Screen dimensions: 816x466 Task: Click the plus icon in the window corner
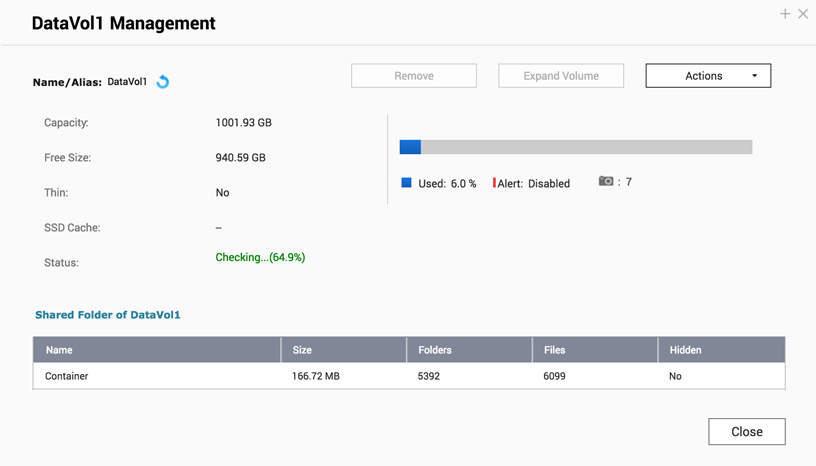click(785, 14)
